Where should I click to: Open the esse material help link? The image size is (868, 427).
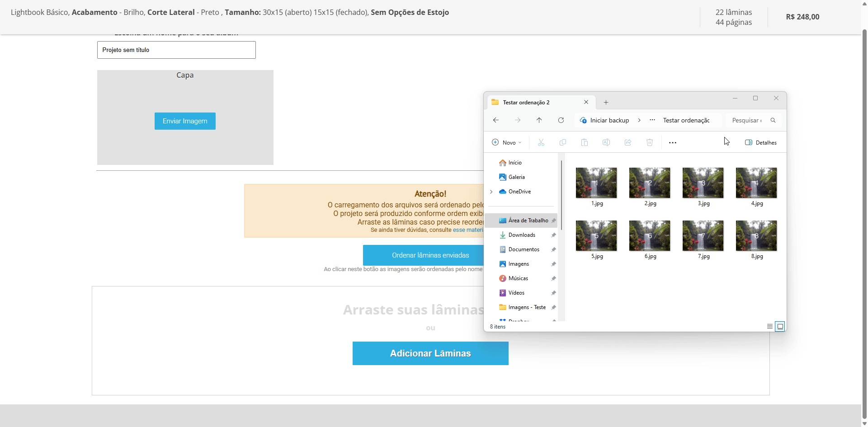click(468, 230)
